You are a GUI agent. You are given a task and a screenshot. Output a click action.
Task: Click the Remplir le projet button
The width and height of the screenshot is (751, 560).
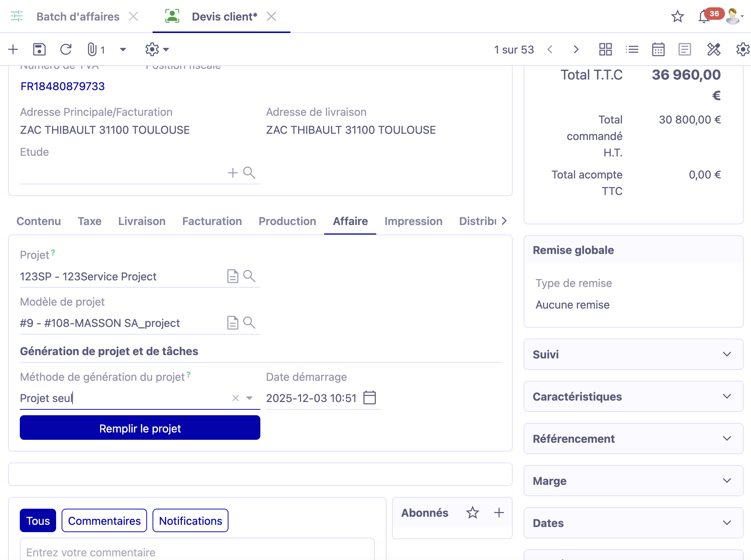140,428
